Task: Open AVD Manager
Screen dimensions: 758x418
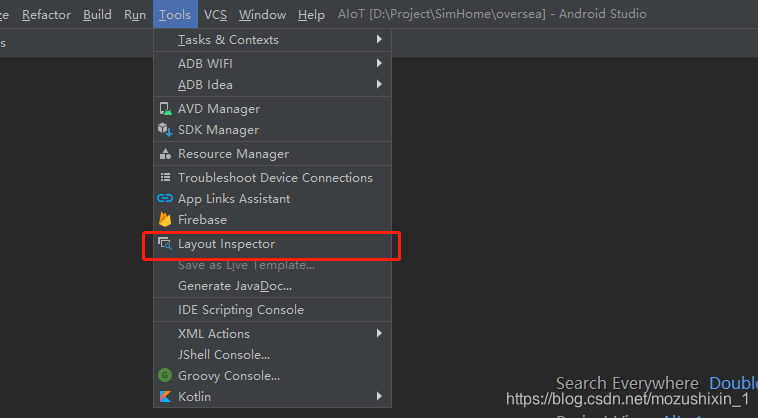Action: 272,109
